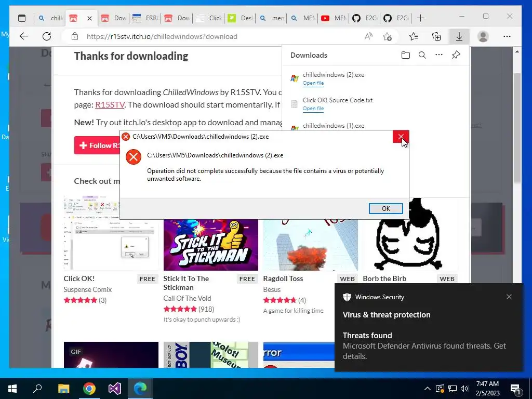Add this page to favorites with star-plus icon
The width and height of the screenshot is (532, 399).
click(387, 36)
